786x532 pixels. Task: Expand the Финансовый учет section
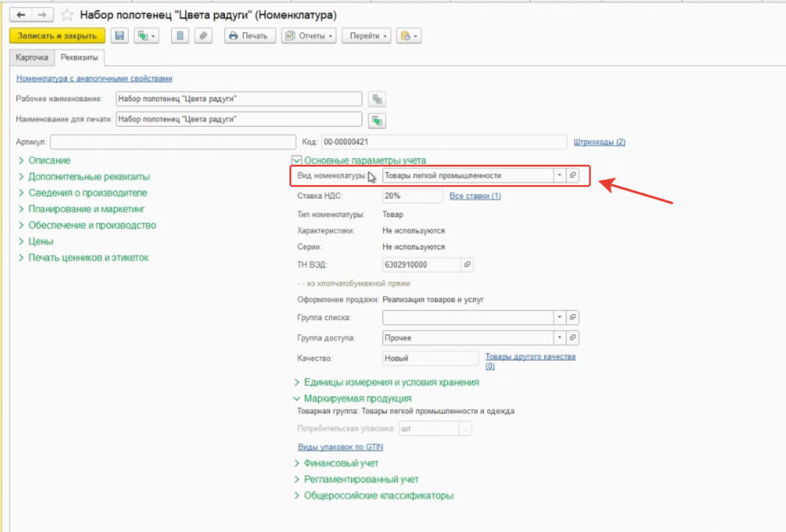341,463
